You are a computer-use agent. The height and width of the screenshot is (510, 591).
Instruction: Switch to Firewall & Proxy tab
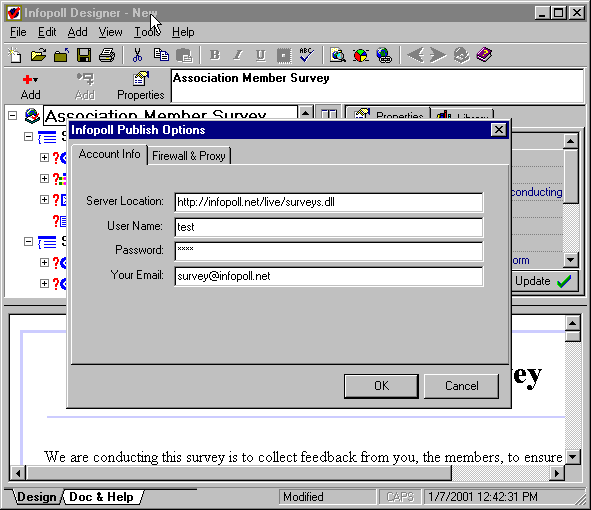point(189,156)
